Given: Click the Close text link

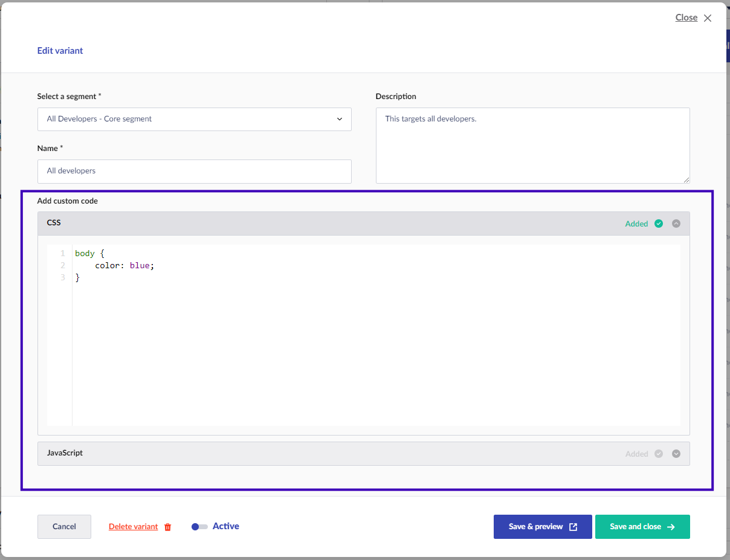Looking at the screenshot, I should 686,18.
